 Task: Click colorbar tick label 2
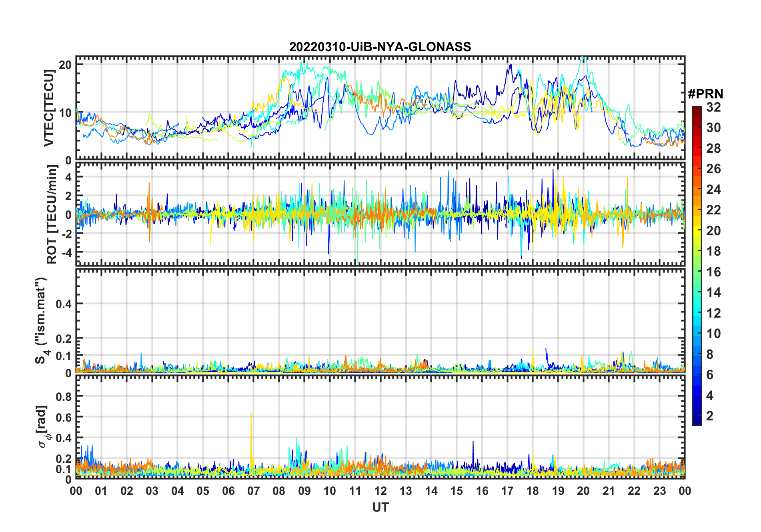tap(710, 416)
